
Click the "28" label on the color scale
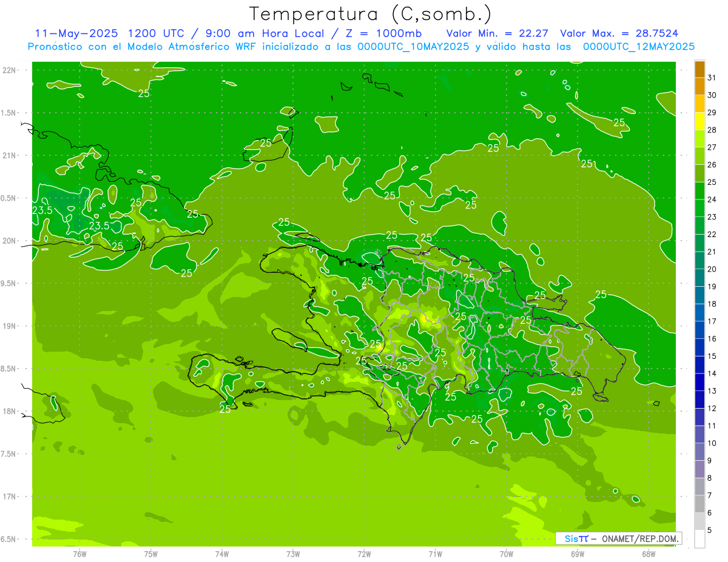[x=712, y=130]
